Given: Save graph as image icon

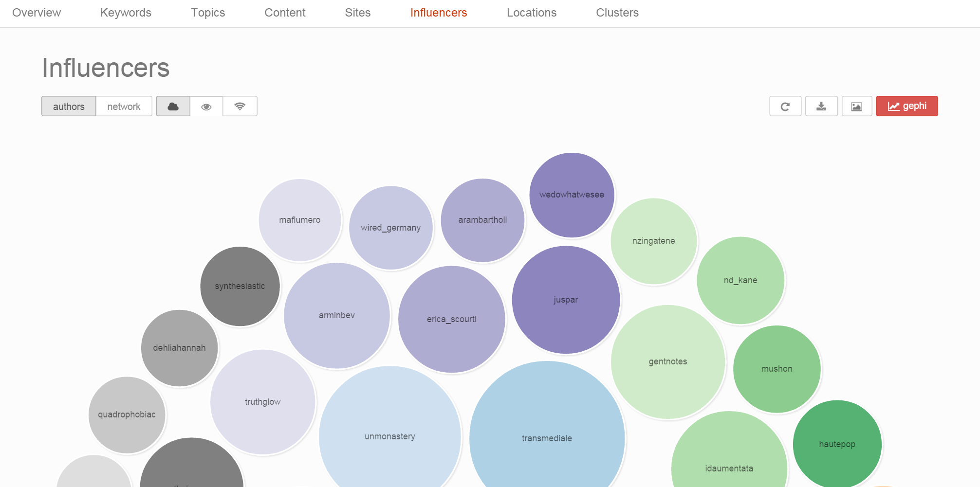Looking at the screenshot, I should coord(856,107).
